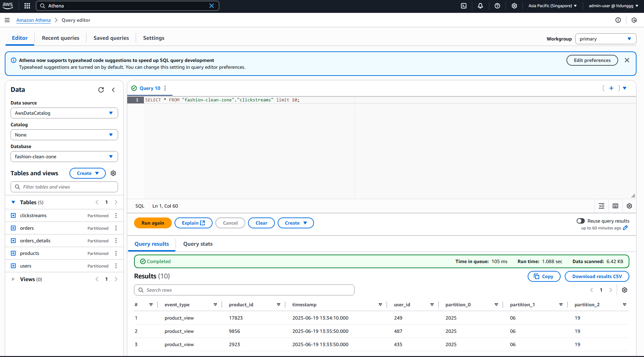Open keyboard shortcuts icon under editor
The image size is (644, 357).
[615, 206]
